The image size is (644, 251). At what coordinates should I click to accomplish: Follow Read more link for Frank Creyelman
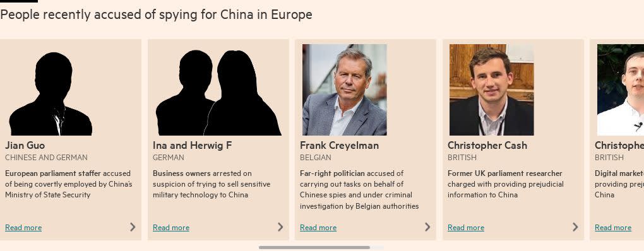(318, 228)
